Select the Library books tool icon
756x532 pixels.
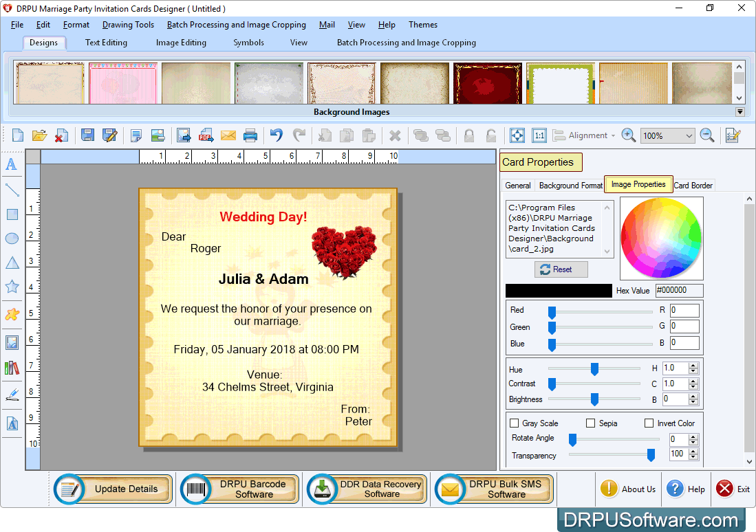(12, 368)
